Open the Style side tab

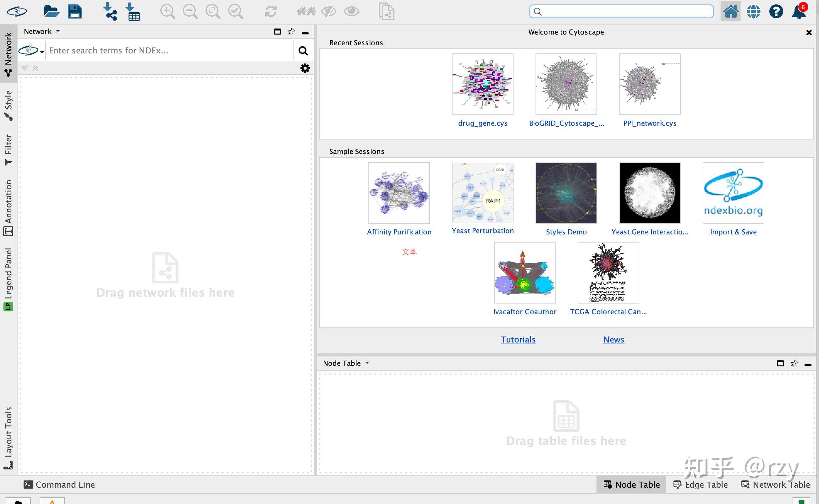coord(8,105)
